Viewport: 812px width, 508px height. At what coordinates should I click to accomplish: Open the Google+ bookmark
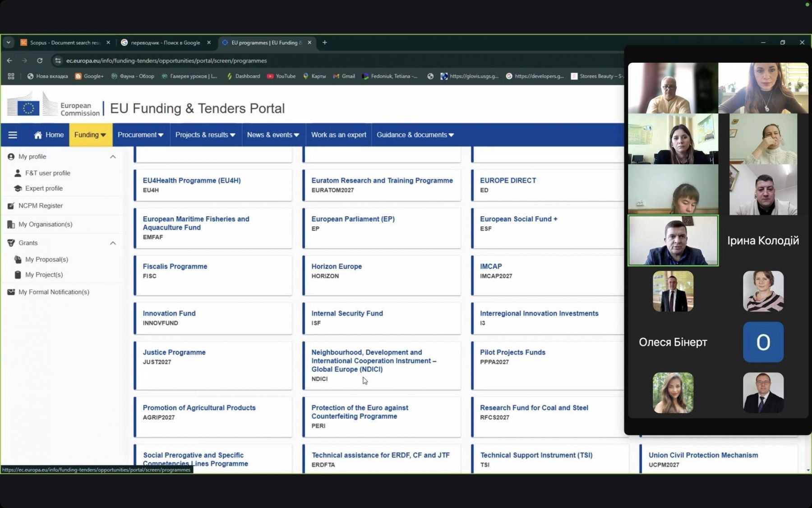click(x=89, y=76)
